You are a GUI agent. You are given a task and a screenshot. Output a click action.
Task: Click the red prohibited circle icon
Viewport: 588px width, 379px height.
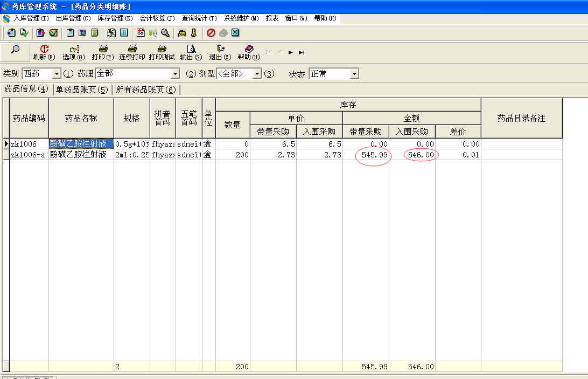[211, 33]
